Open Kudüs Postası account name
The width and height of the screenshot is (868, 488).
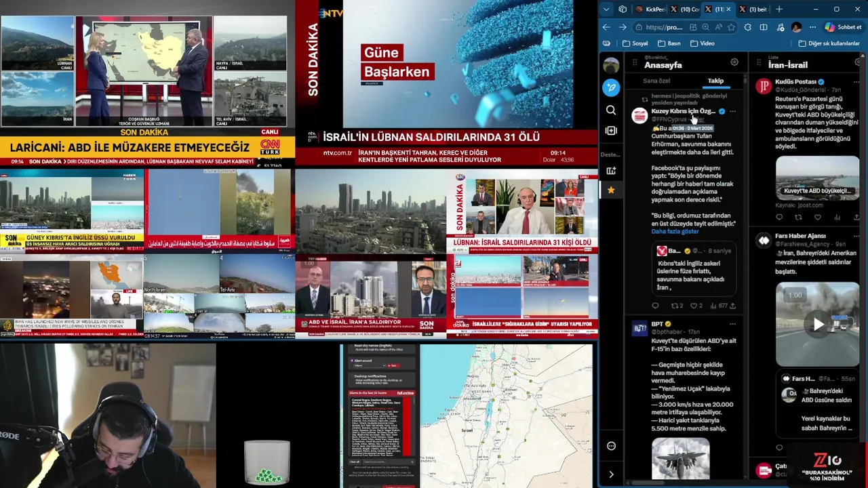click(x=795, y=82)
